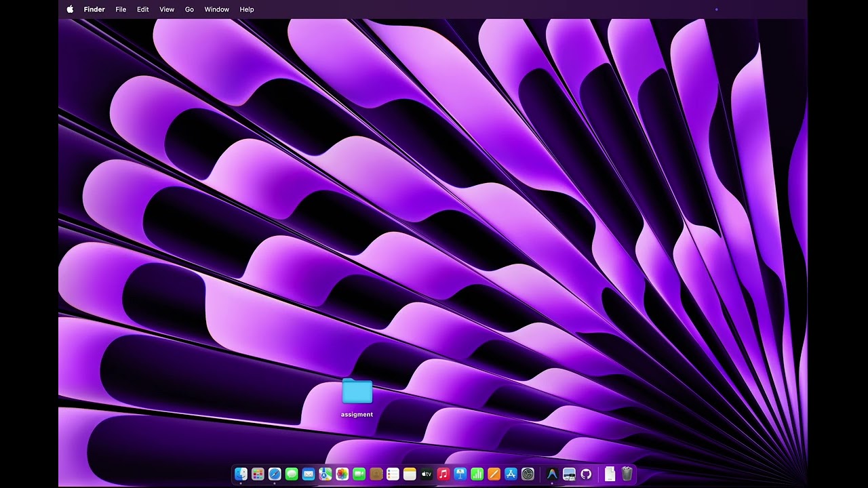
Task: Launch FaceTime from the Dock
Action: click(x=359, y=474)
